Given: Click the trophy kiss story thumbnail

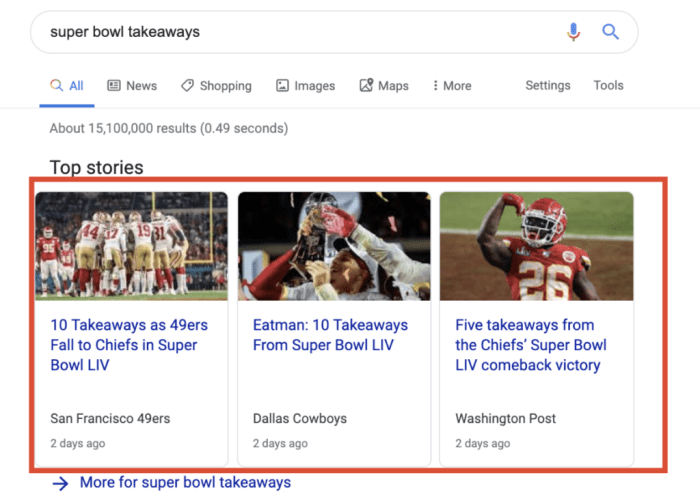Looking at the screenshot, I should pos(334,246).
